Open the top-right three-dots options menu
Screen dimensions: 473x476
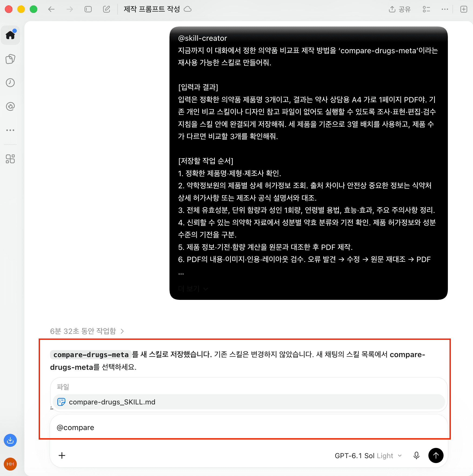[x=445, y=9]
